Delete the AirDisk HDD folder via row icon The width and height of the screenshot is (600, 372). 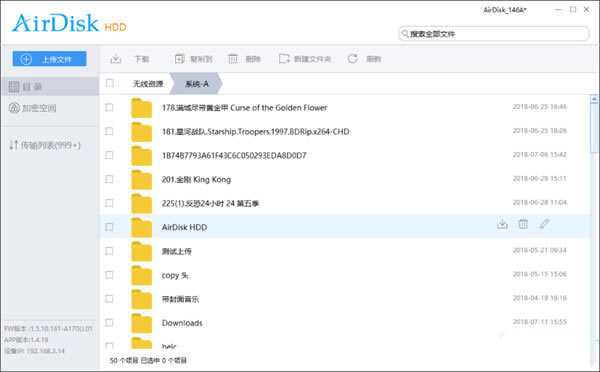(523, 224)
